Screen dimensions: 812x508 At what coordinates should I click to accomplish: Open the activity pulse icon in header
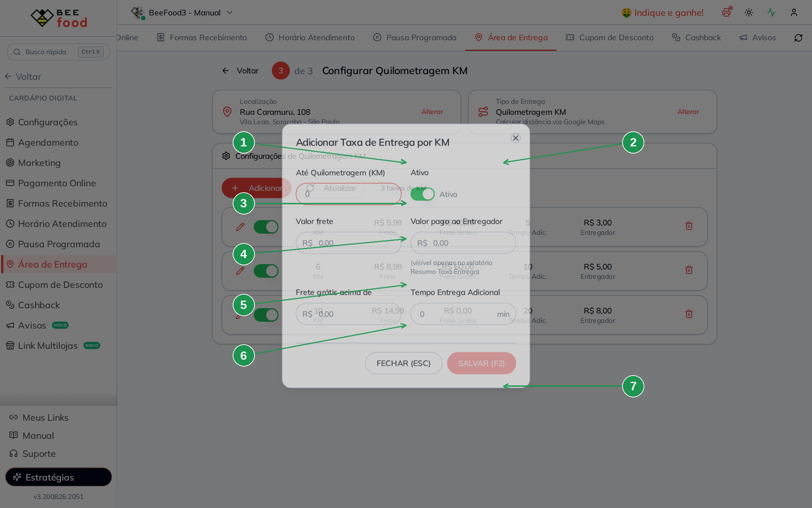[771, 12]
